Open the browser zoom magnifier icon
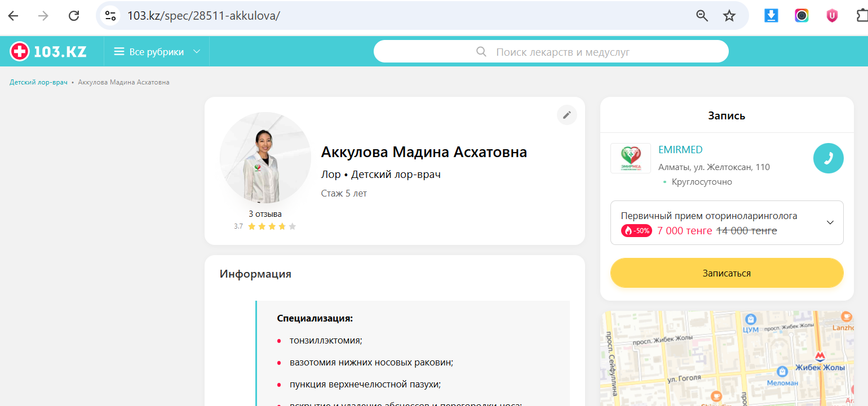Viewport: 868px width, 406px height. [702, 16]
